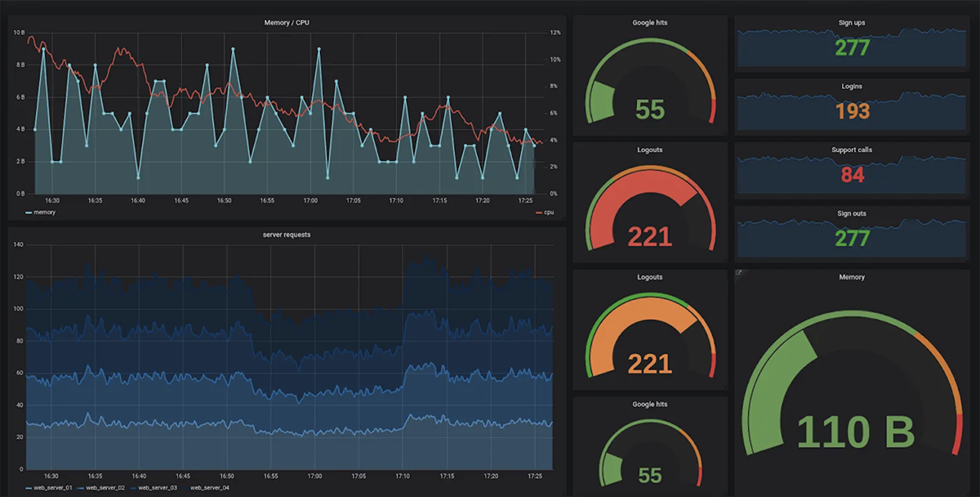Screen dimensions: 980x497
Task: Click the 16:55 tick on server requests time axis
Action: [x=270, y=476]
